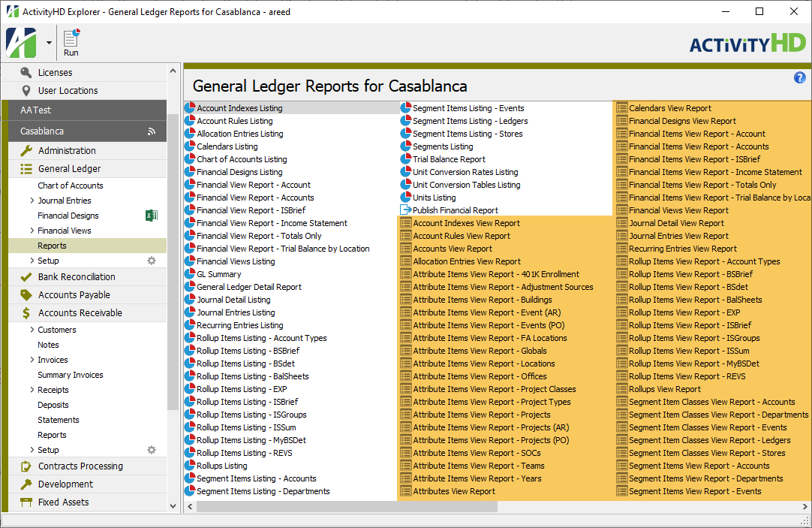This screenshot has width=812, height=528.
Task: Click the Administration wrench icon
Action: click(x=26, y=151)
